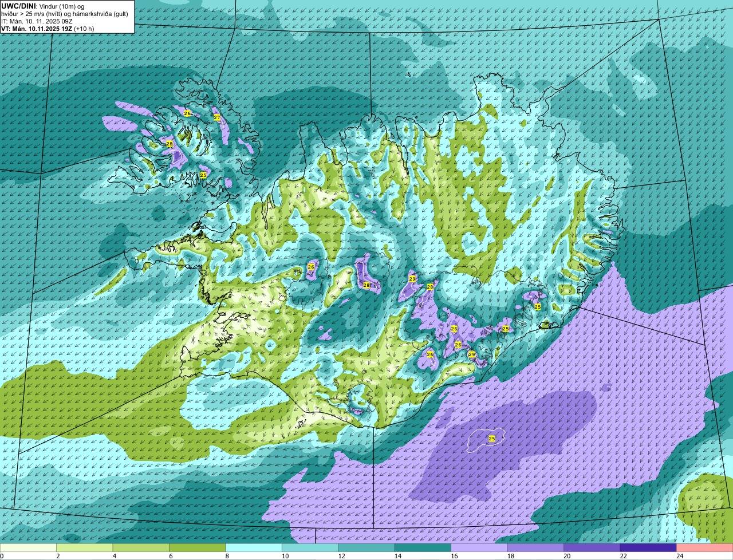
Task: Click the lavender 16–18 m/s legend swatch
Action: [x=479, y=547]
